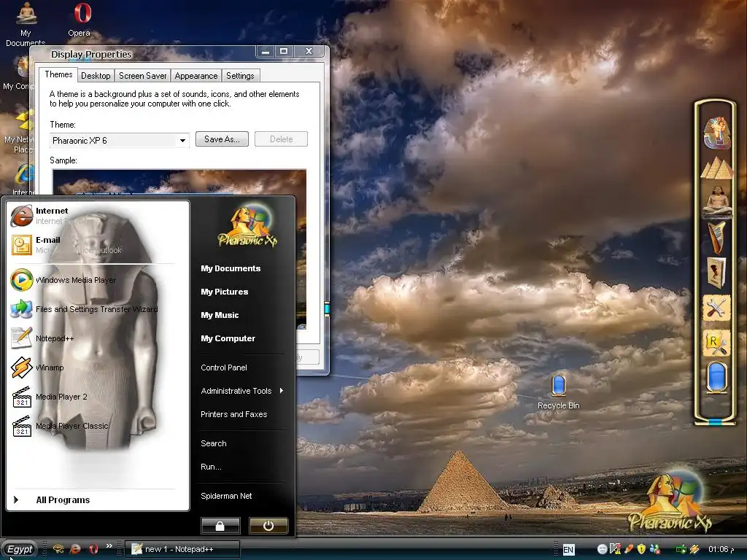Switch to the Settings tab

(240, 76)
